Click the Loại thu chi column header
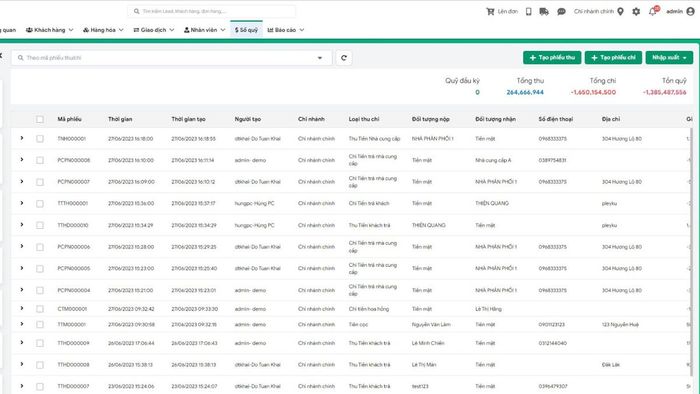Viewport: 700px width, 394px height. coord(364,119)
